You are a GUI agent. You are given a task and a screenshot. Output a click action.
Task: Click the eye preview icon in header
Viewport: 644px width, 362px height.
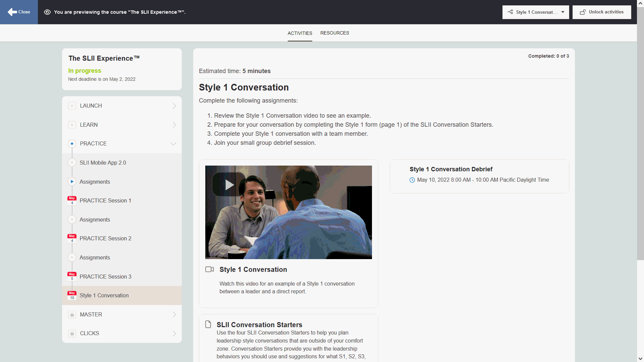tap(47, 12)
